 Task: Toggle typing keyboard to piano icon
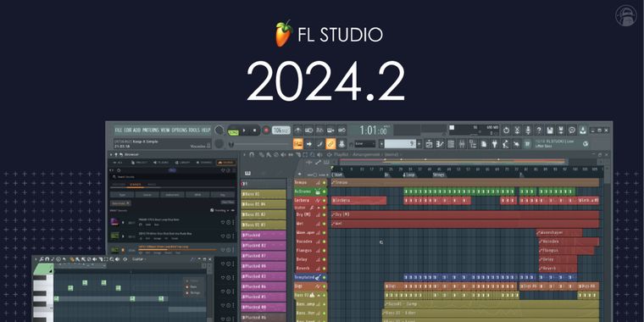pos(298,144)
